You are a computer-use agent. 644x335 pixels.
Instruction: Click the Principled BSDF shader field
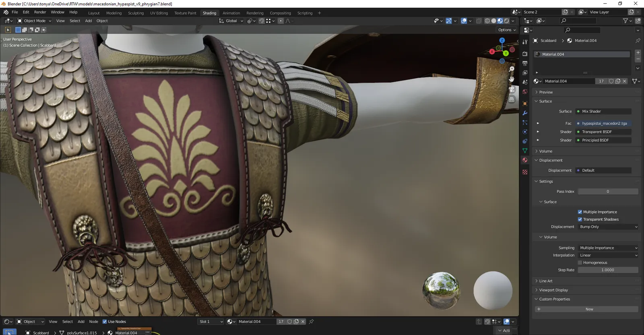click(x=603, y=141)
